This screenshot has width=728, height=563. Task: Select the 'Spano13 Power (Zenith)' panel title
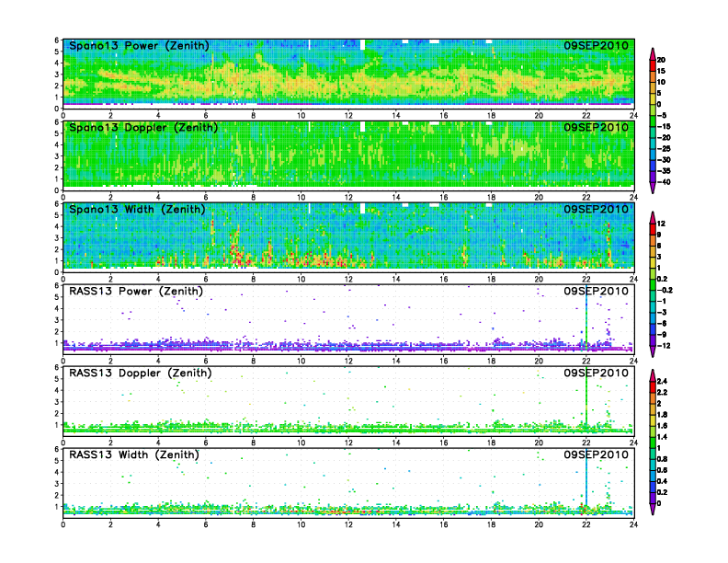click(x=138, y=46)
